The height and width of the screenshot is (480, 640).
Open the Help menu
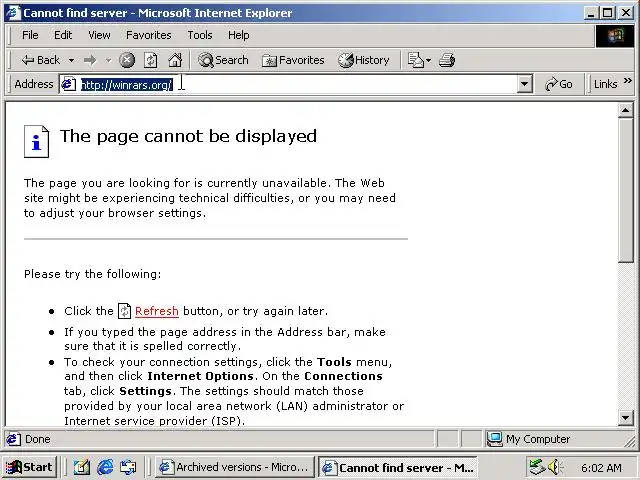238,35
